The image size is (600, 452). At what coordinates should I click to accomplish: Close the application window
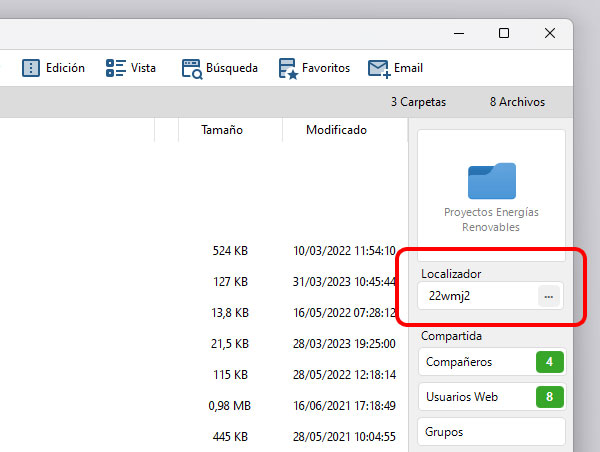pos(550,33)
